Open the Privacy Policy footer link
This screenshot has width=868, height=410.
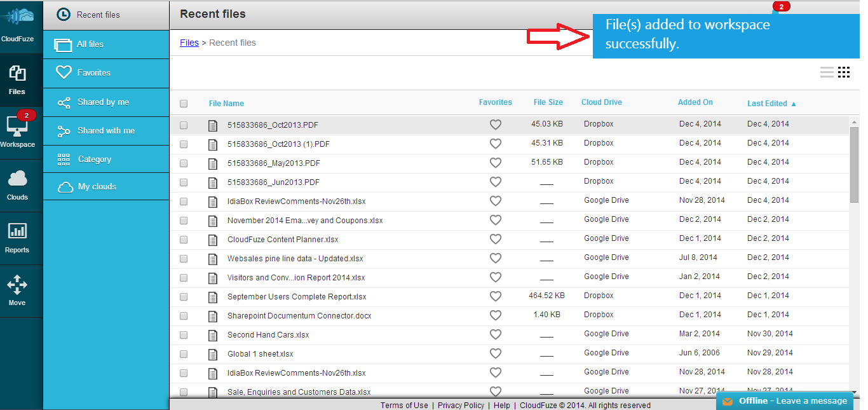pos(461,405)
